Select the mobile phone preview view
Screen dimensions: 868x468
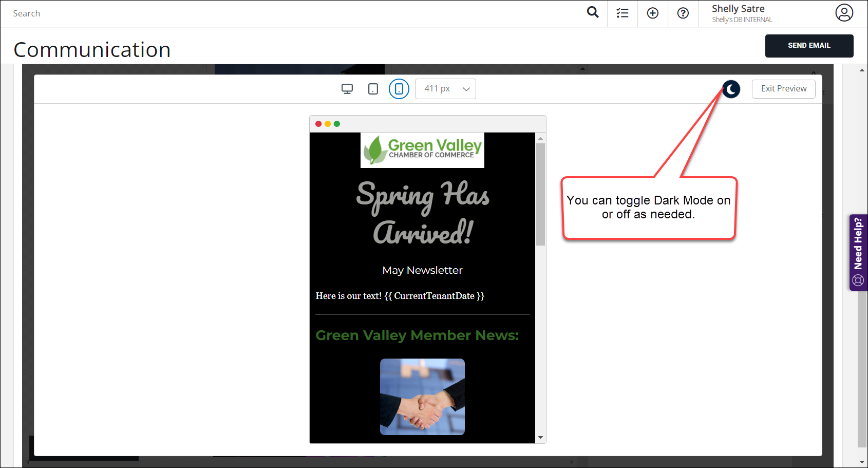pos(399,89)
